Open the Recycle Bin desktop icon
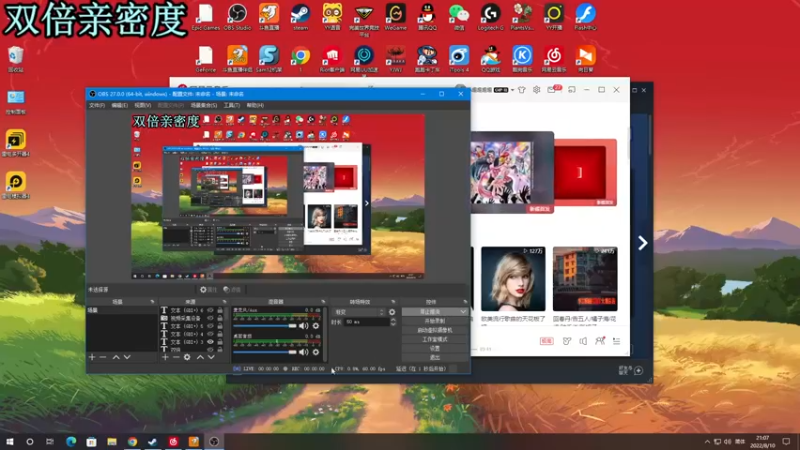Screen dimensions: 800x450 coord(16,59)
